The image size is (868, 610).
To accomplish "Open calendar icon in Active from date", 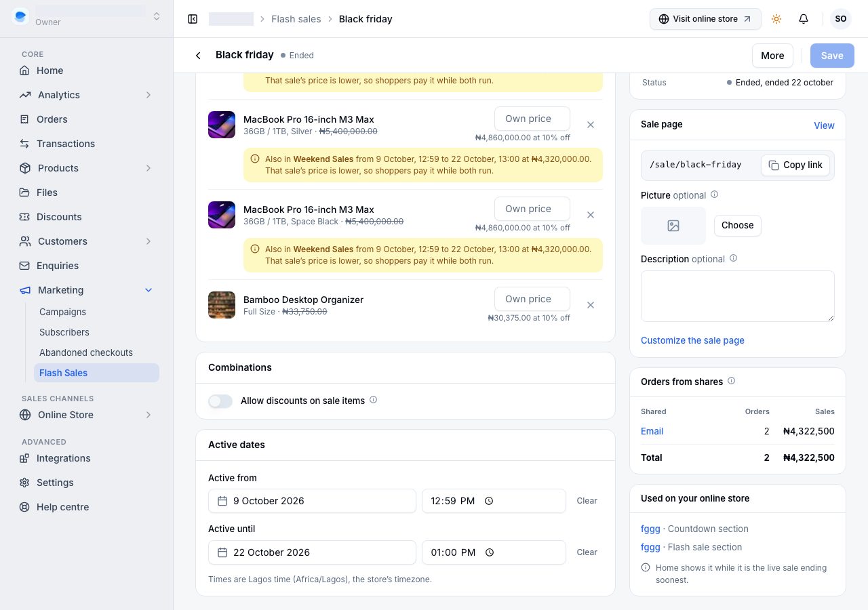I will [222, 501].
